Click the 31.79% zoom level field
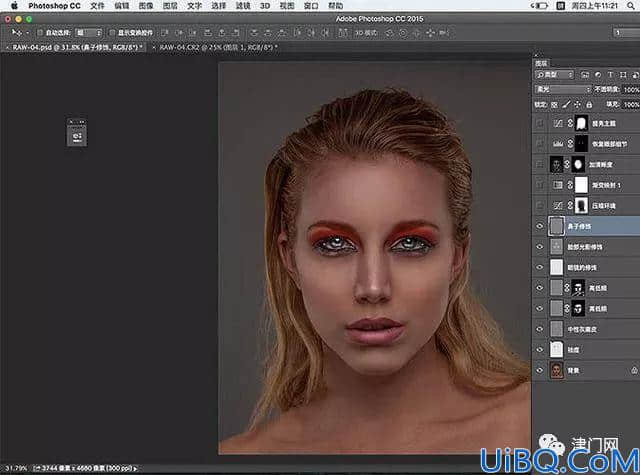The height and width of the screenshot is (475, 640). point(16,468)
